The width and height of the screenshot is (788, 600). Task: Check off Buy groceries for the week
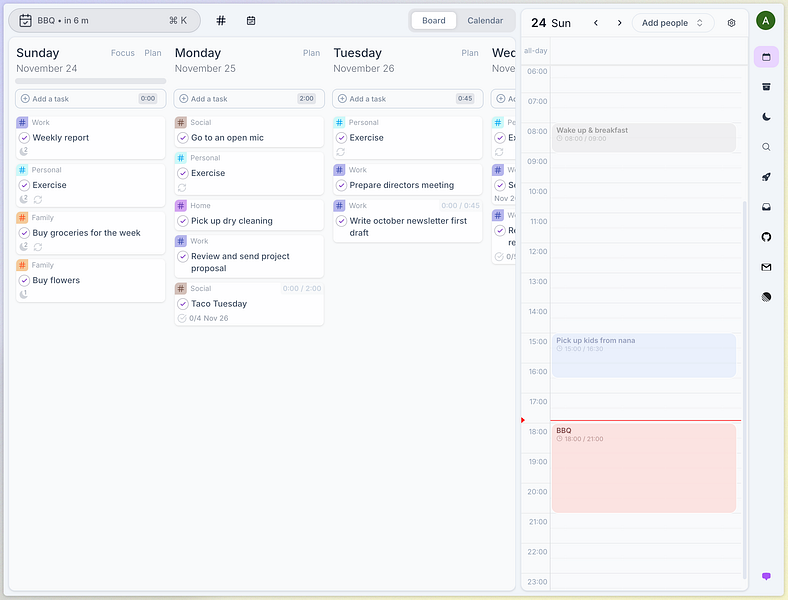[24, 233]
